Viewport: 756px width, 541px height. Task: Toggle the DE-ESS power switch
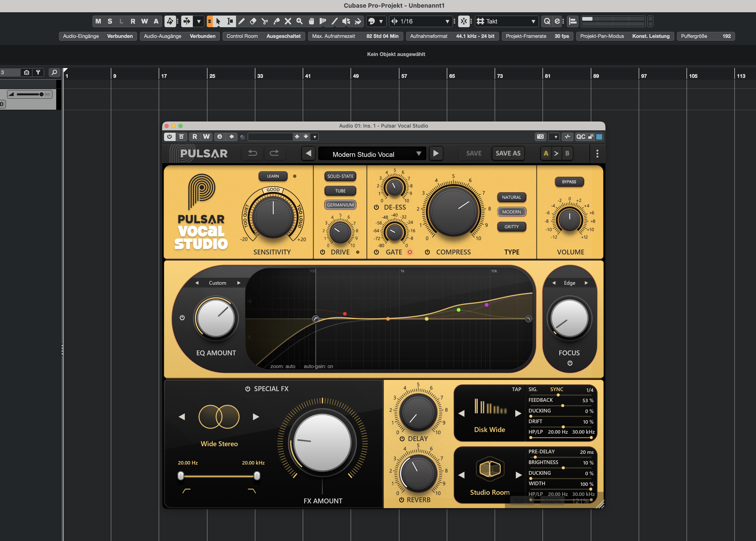tap(376, 207)
